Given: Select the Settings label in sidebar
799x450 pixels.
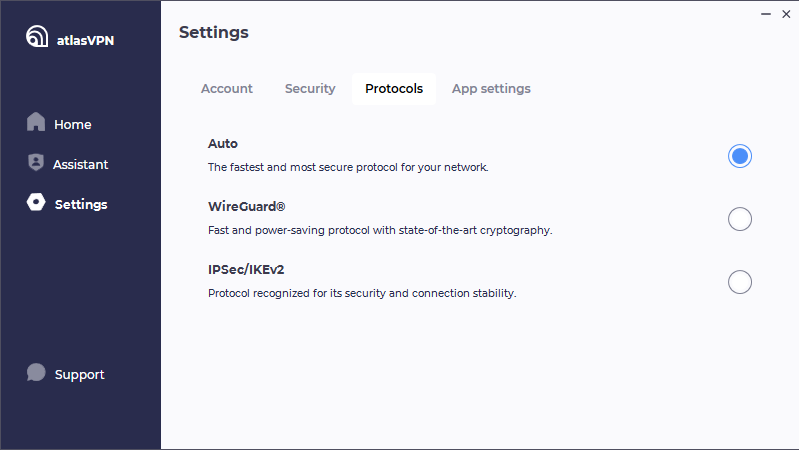Looking at the screenshot, I should click(81, 204).
